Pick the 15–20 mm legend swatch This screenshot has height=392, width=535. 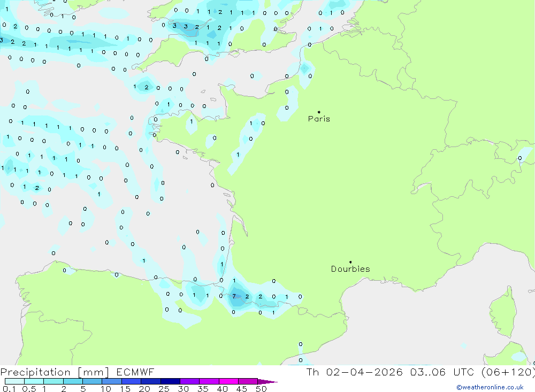click(132, 381)
